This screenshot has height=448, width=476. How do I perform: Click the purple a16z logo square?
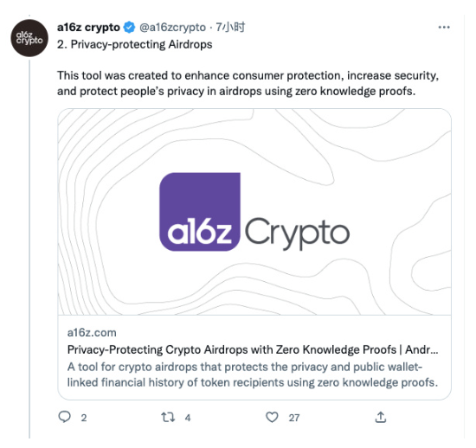[x=200, y=212]
